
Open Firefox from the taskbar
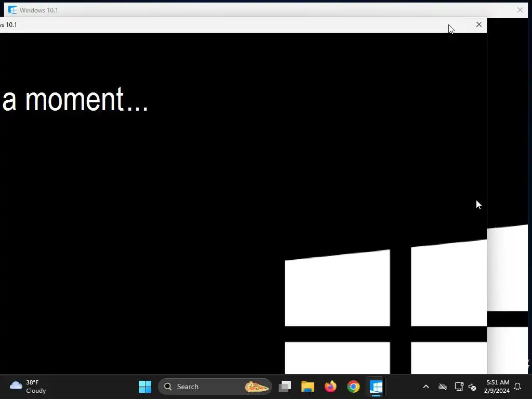pyautogui.click(x=330, y=387)
